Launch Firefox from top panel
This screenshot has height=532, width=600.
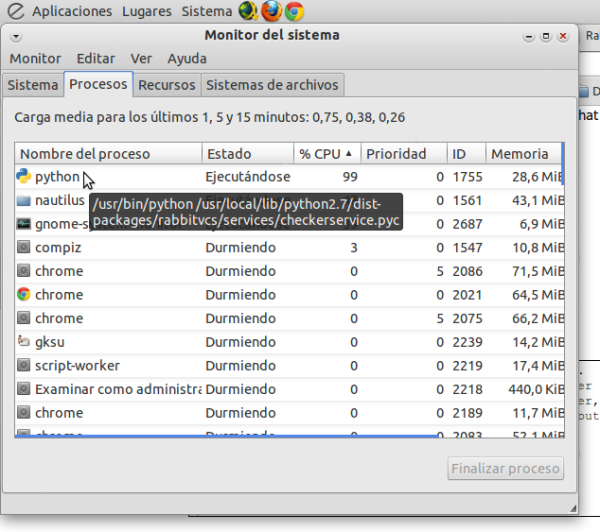coord(271,11)
